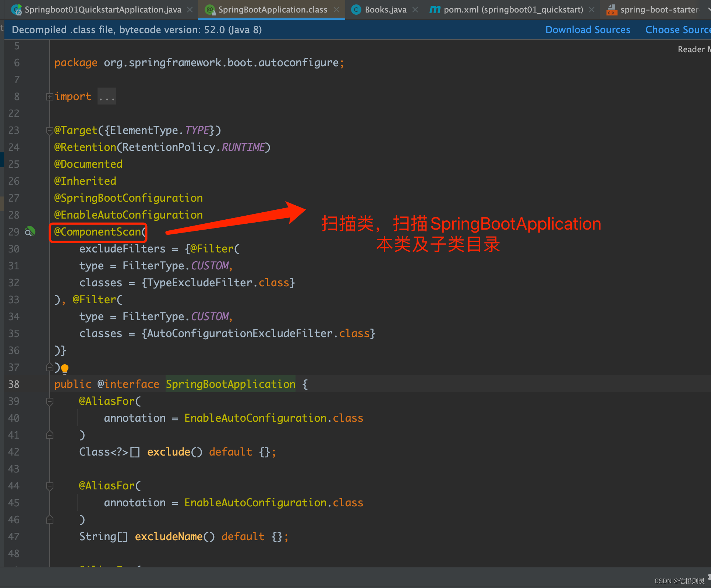The width and height of the screenshot is (711, 588).
Task: Click RetentionPolicy.RUNTIME text
Action: [x=194, y=147]
